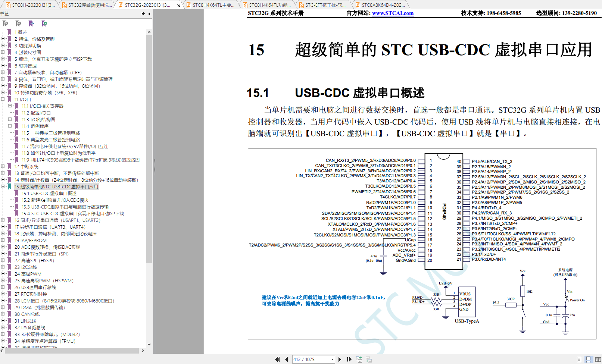Click the go back to previous view icon
This screenshot has width=602, height=364.
point(359,359)
